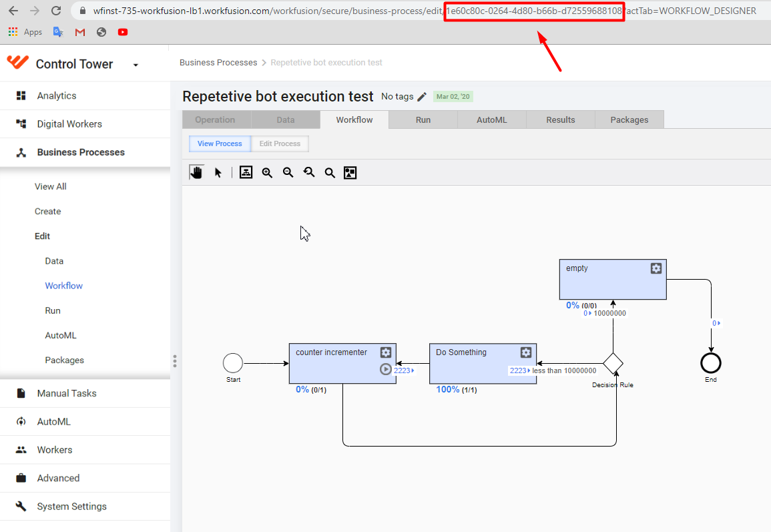The width and height of the screenshot is (771, 532).
Task: Select the pointer arrow tool
Action: point(218,173)
